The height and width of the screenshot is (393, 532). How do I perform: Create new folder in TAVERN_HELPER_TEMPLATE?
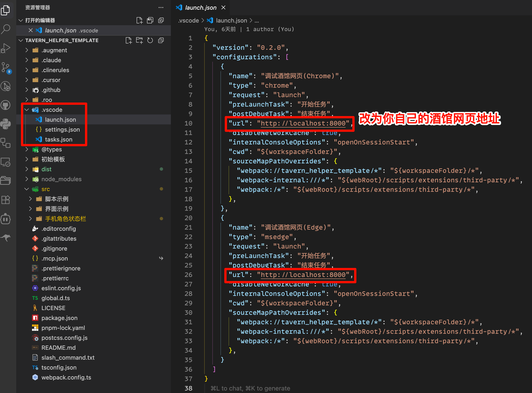coord(139,40)
